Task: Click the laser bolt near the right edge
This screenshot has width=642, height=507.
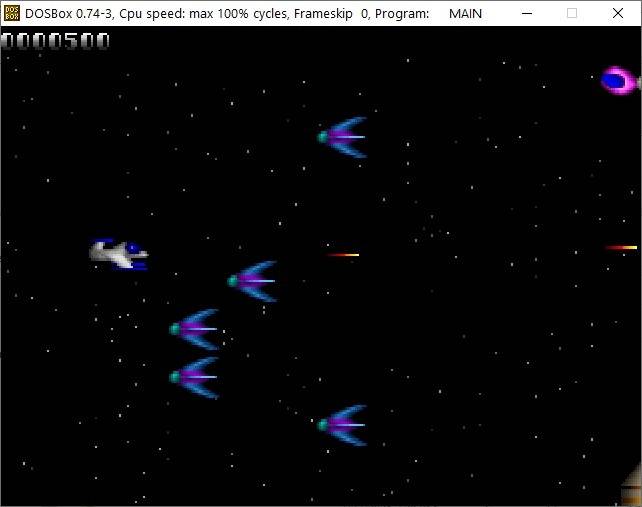Action: pyautogui.click(x=621, y=247)
